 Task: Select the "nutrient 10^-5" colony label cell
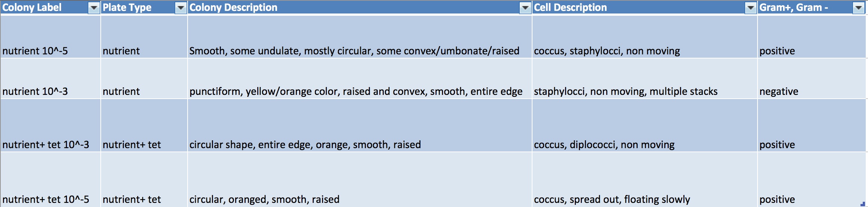tap(35, 51)
